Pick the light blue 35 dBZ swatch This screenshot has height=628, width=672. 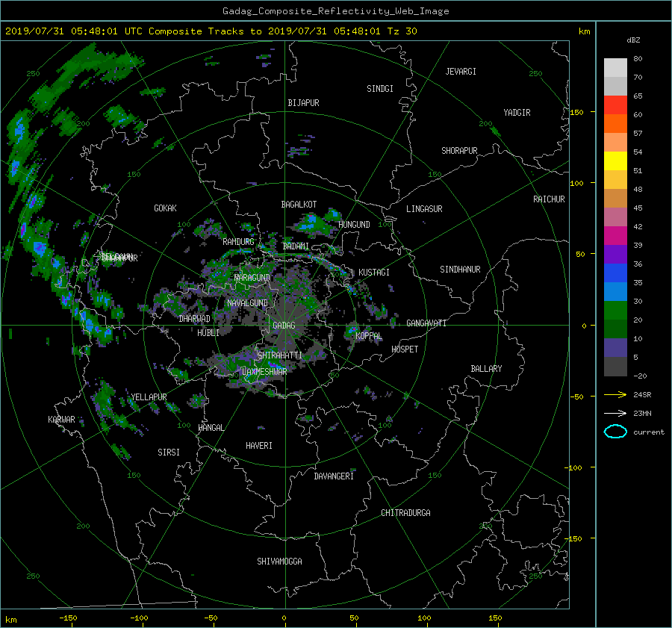tap(615, 291)
